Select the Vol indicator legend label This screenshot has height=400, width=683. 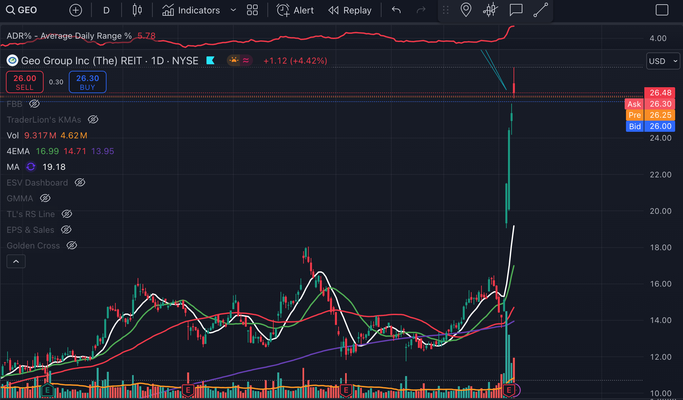[13, 136]
